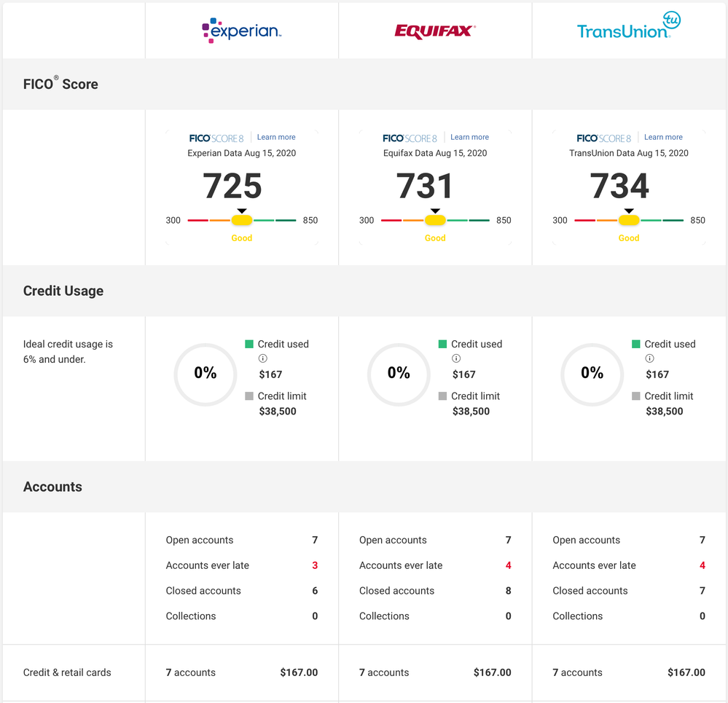Click 'Good' rating under TransUnion score
Image resolution: width=728 pixels, height=703 pixels.
tap(629, 238)
